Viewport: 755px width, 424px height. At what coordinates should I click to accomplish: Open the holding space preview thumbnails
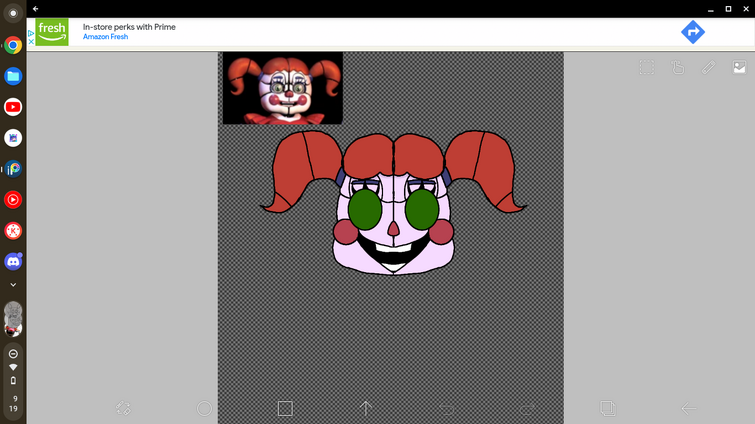point(13,319)
